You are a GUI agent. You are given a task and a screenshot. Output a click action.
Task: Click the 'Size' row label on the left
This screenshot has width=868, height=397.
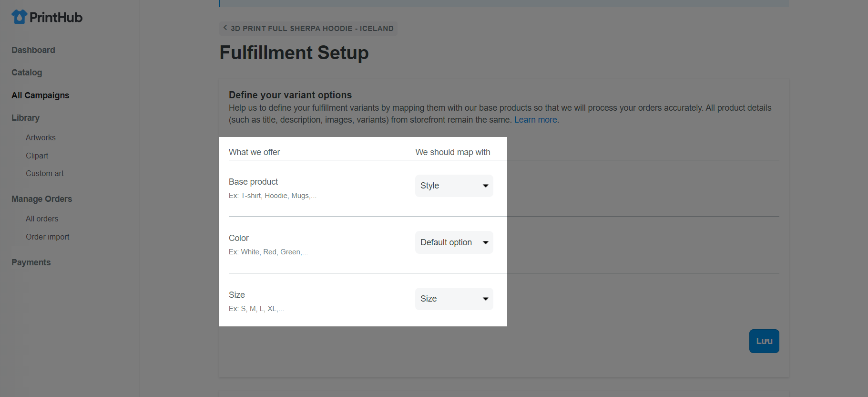point(237,295)
